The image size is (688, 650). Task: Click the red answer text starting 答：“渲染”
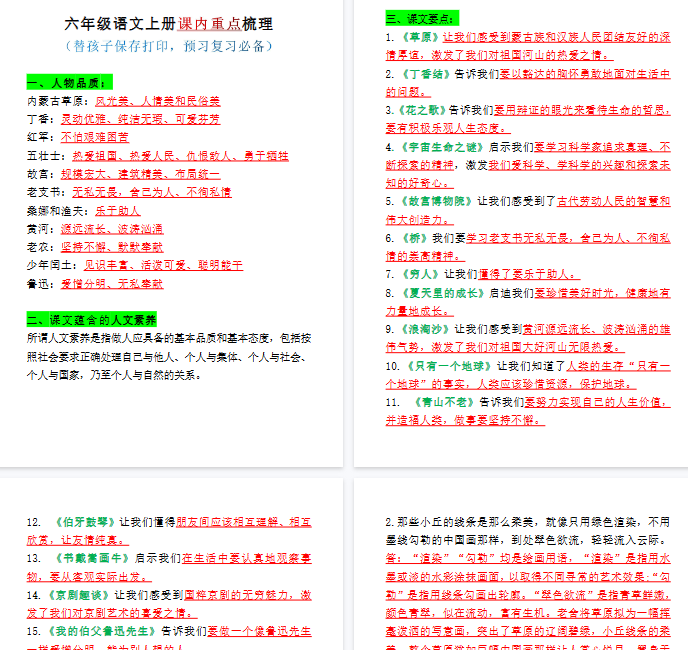(x=528, y=603)
